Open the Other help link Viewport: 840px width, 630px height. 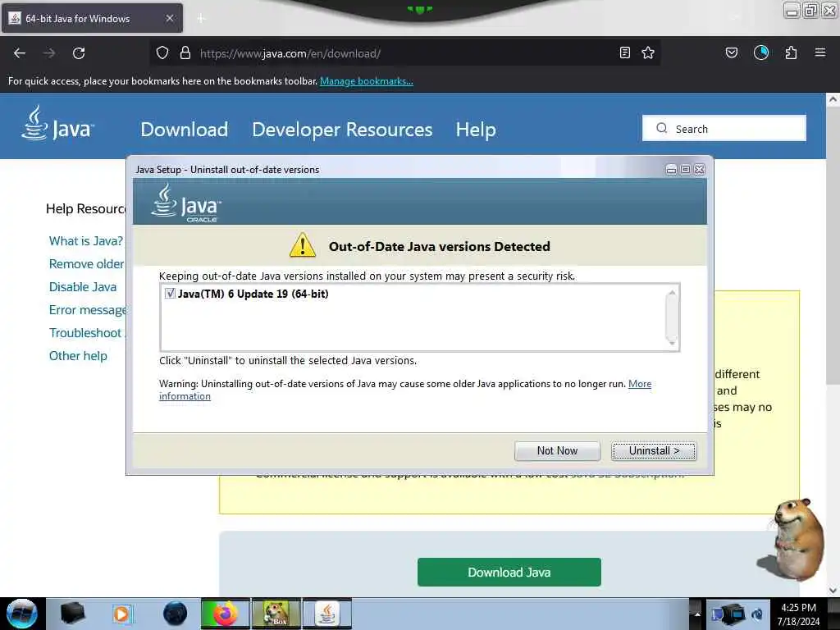[x=78, y=356]
